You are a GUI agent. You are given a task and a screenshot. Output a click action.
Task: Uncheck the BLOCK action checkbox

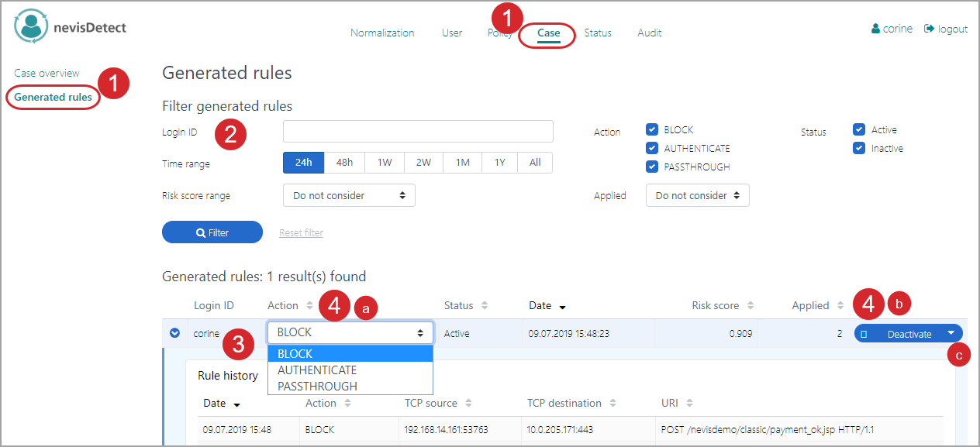pos(652,130)
